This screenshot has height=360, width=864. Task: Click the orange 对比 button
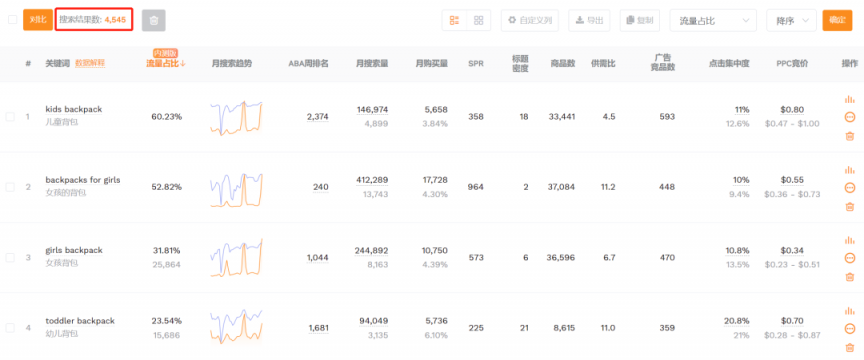pos(38,20)
